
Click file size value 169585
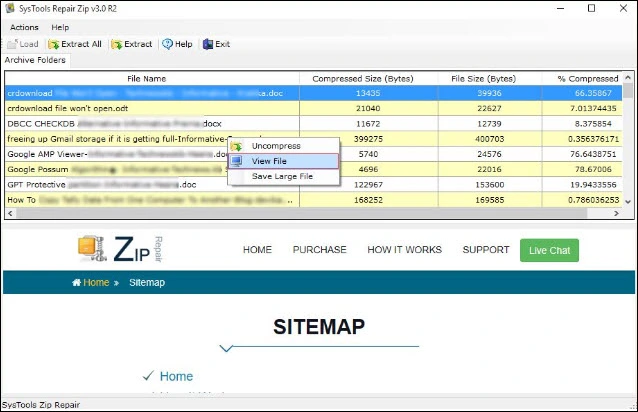489,200
